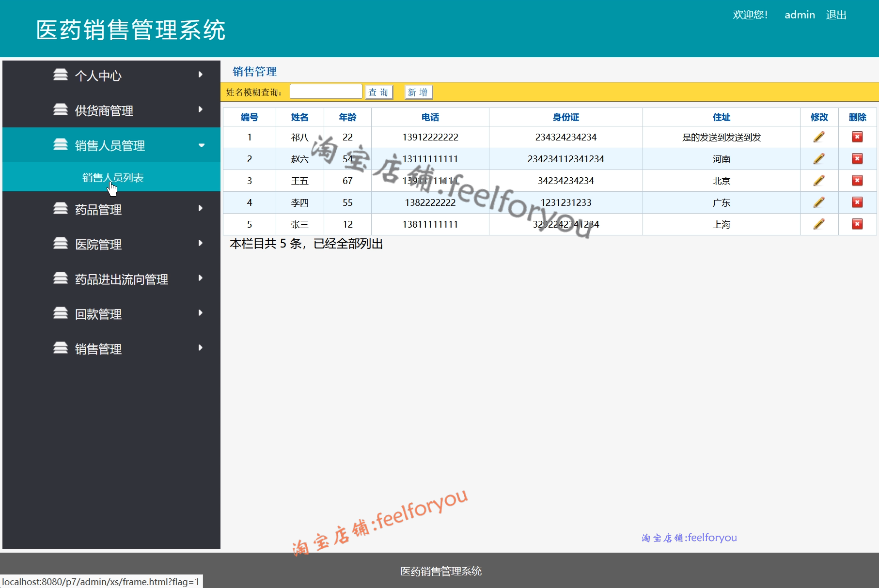Expand the 药品管理 arrow
Viewport: 879px width, 588px height.
point(201,208)
